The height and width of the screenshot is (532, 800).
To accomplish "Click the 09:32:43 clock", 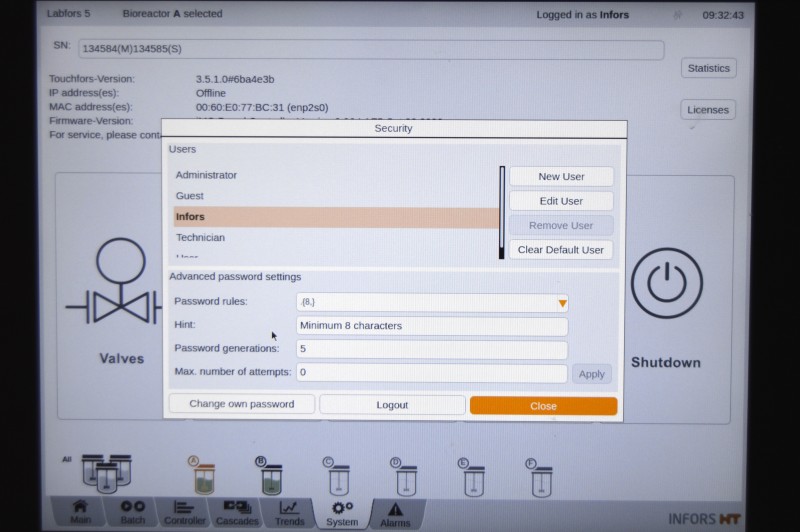I will pos(723,15).
